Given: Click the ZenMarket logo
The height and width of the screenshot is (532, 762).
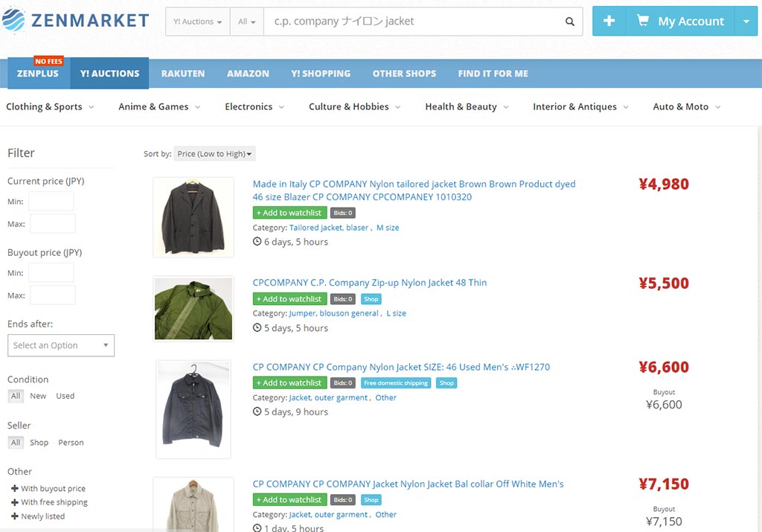Looking at the screenshot, I should point(75,20).
